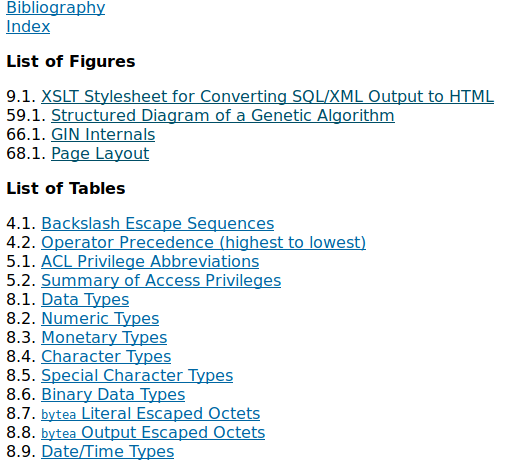Open Structured Diagram of a Genetic Algorithm

pos(223,116)
